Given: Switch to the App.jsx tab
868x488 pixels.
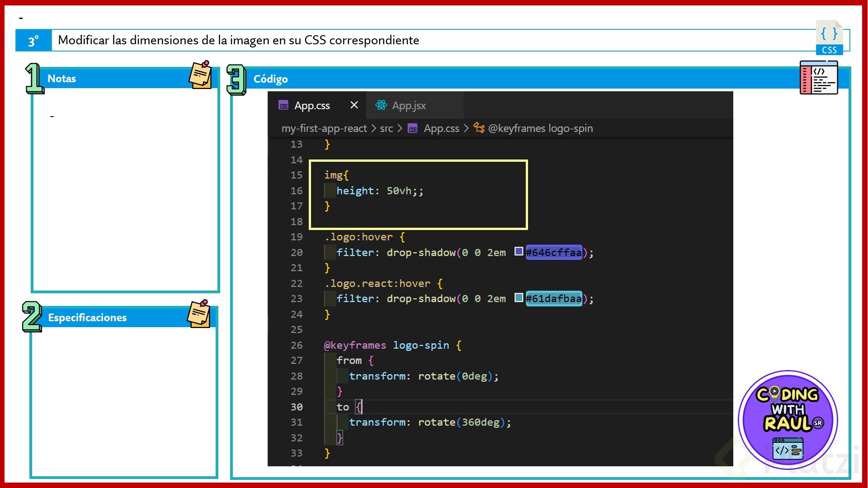Looking at the screenshot, I should (409, 106).
